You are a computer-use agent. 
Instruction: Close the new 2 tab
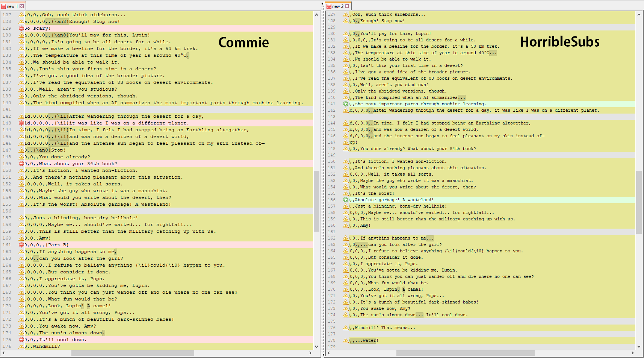347,6
